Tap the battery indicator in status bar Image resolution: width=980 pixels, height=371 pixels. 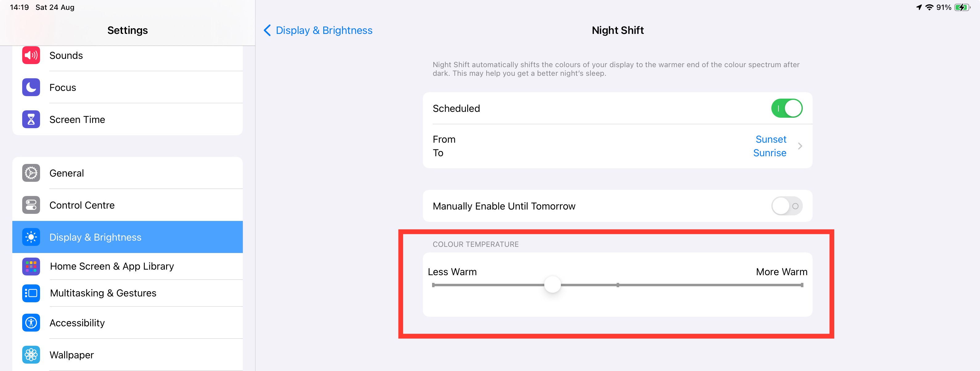pos(962,7)
